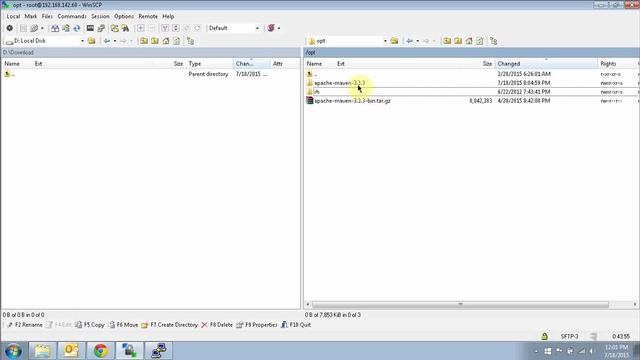Click the plus Select Files icon

coord(140,28)
